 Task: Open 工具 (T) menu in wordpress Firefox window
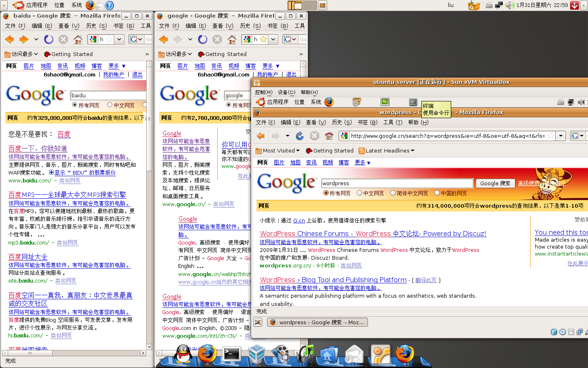click(393, 122)
